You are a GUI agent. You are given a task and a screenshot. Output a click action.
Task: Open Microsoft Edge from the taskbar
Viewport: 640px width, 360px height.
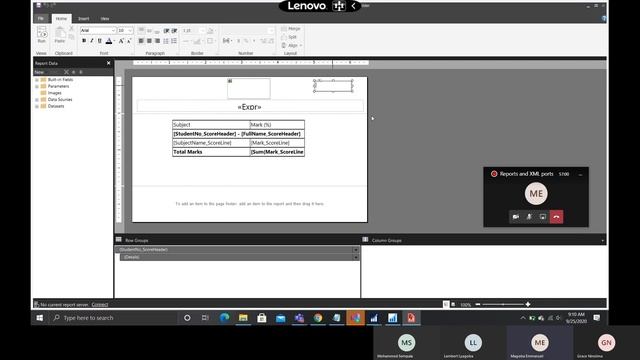224,318
